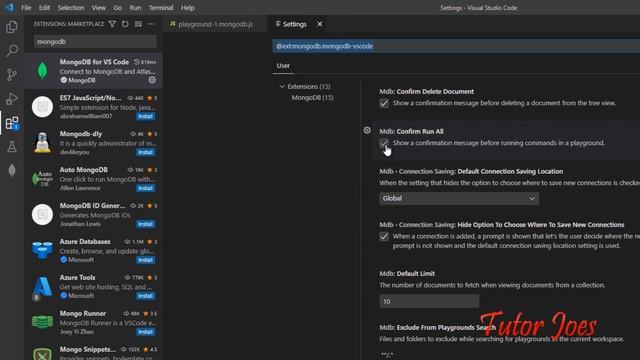Click manage gear for MongoDB for VS Code
The height and width of the screenshot is (360, 640).
152,80
